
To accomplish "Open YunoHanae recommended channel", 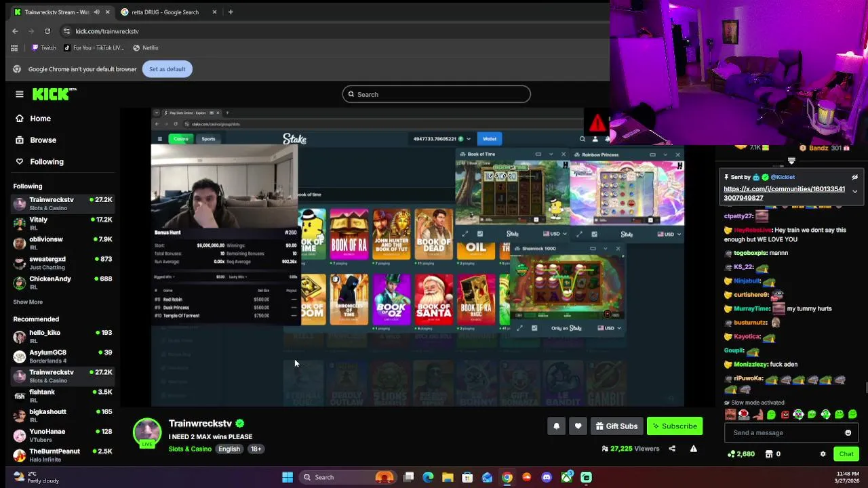I will [62, 434].
